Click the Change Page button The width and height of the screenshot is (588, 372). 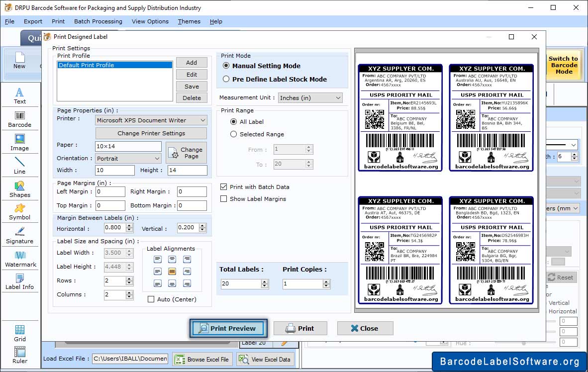tap(186, 153)
